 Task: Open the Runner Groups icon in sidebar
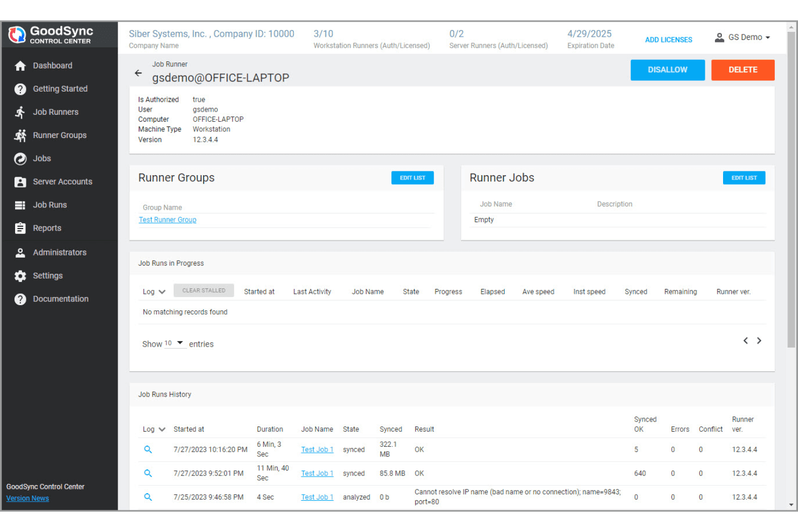[20, 135]
